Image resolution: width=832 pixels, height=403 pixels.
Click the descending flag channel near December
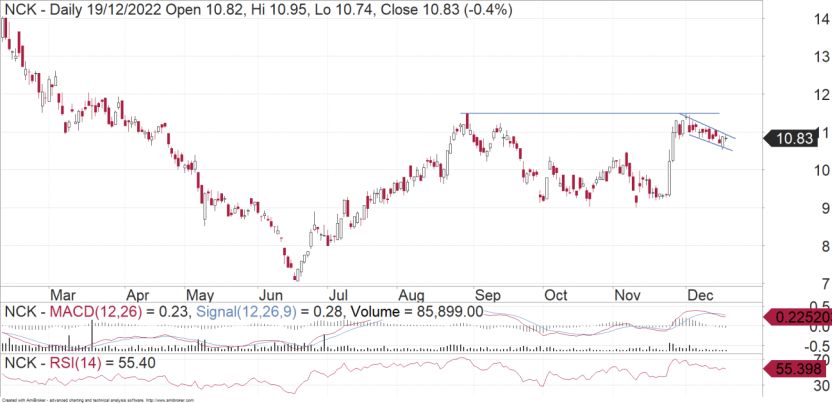coord(710,133)
